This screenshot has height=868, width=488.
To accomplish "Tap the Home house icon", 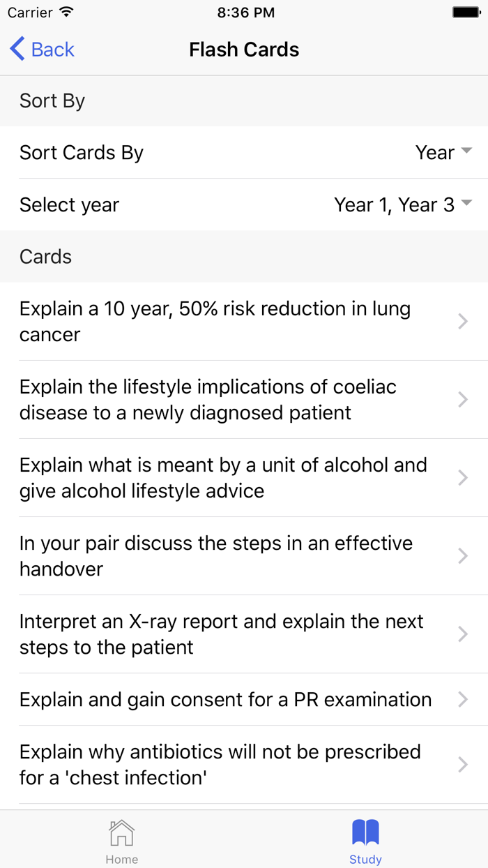I will click(121, 832).
